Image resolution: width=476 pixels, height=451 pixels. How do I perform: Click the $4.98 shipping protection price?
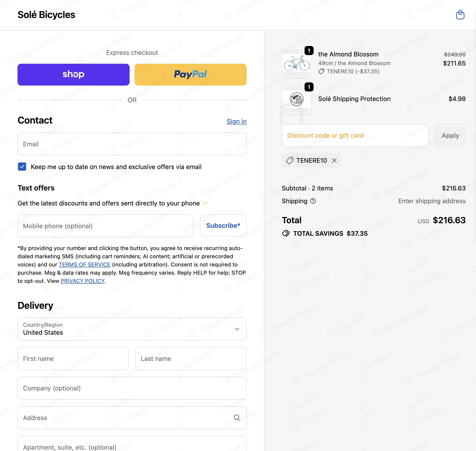click(x=457, y=99)
